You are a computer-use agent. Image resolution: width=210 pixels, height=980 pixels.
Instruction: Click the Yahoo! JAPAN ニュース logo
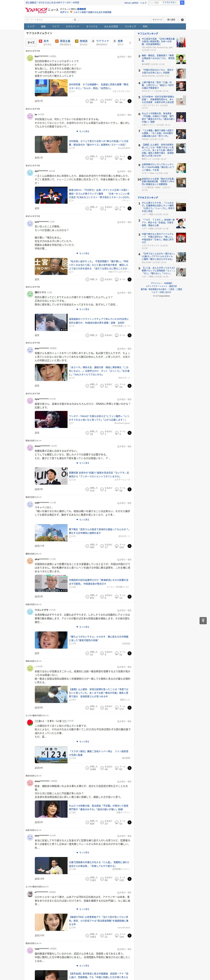point(42,10)
